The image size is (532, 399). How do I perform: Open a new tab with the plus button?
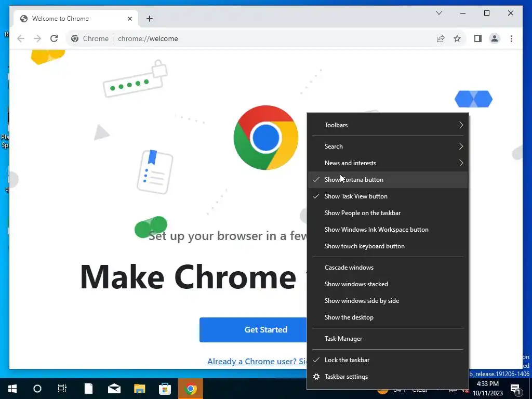pos(150,19)
